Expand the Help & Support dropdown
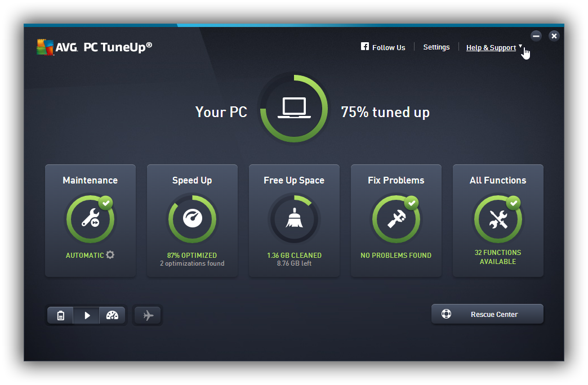Image resolution: width=588 pixels, height=385 pixels. pyautogui.click(x=519, y=47)
